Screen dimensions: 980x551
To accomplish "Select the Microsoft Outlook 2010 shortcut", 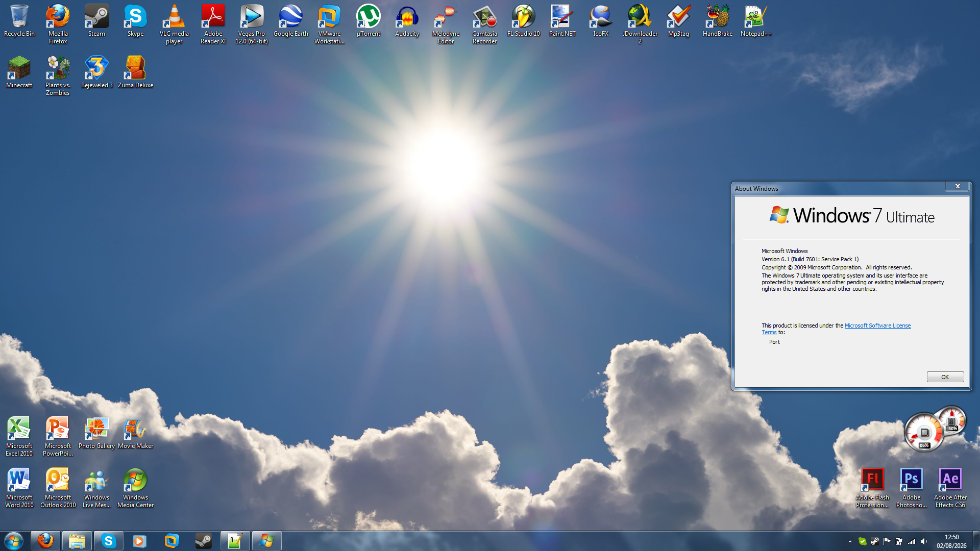I will (58, 488).
